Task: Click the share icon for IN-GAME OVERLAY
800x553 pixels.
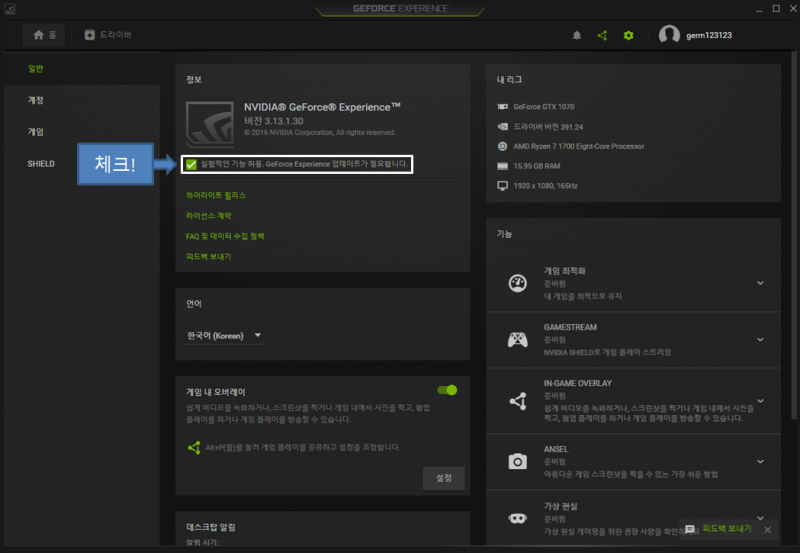Action: (x=517, y=401)
